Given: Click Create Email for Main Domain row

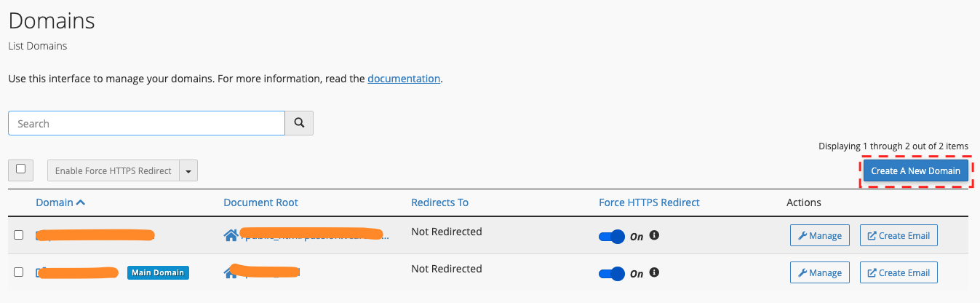Looking at the screenshot, I should pos(899,272).
